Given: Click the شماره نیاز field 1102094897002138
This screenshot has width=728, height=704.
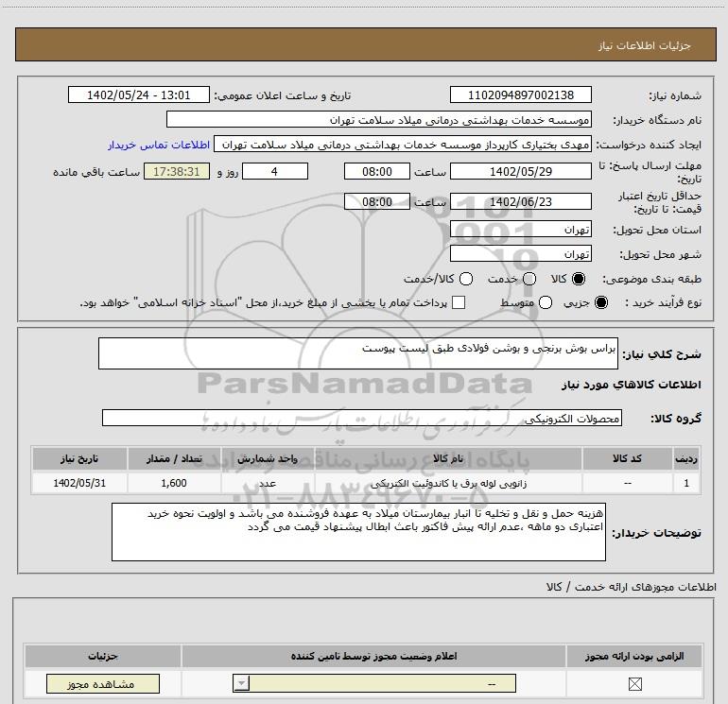Looking at the screenshot, I should pyautogui.click(x=520, y=95).
